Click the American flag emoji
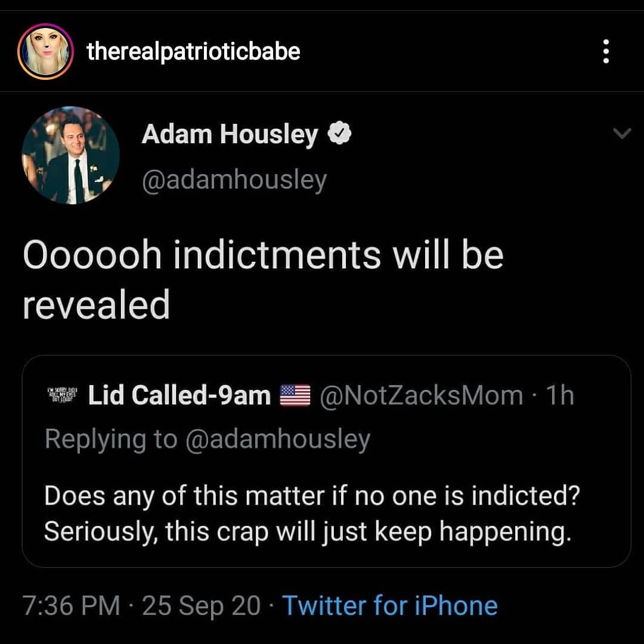 (x=296, y=395)
